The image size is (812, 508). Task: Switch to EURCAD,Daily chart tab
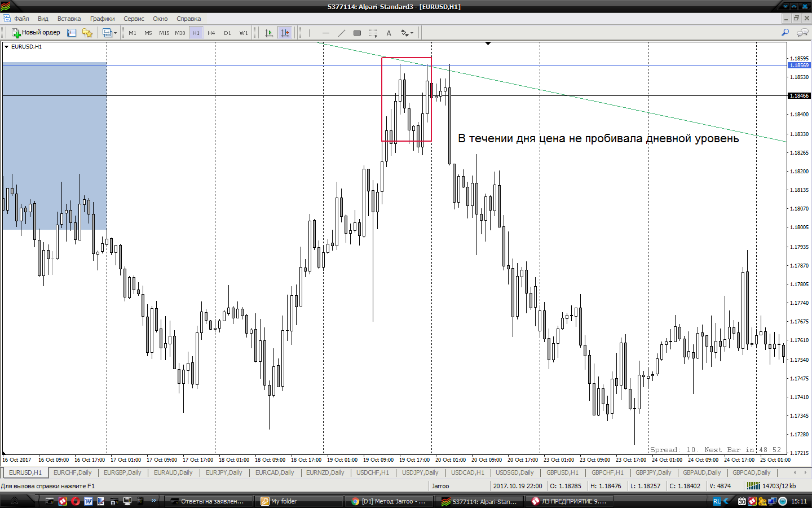275,472
